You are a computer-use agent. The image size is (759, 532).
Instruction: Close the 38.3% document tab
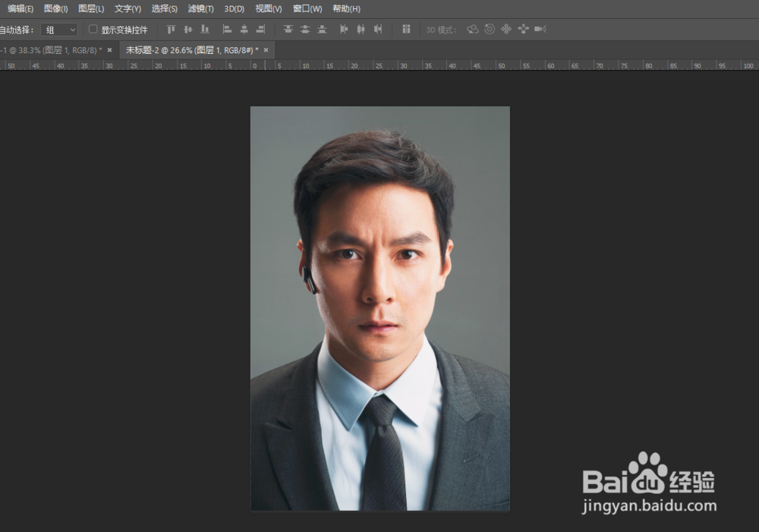click(x=109, y=50)
